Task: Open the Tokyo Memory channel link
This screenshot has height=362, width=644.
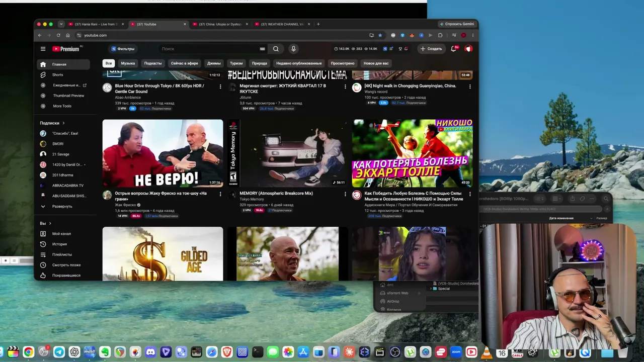Action: pos(252,200)
